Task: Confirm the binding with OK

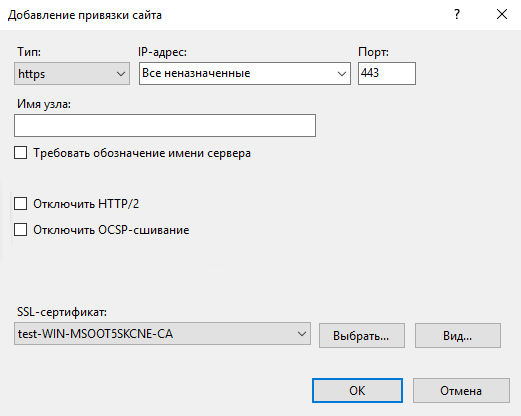Action: point(357,390)
